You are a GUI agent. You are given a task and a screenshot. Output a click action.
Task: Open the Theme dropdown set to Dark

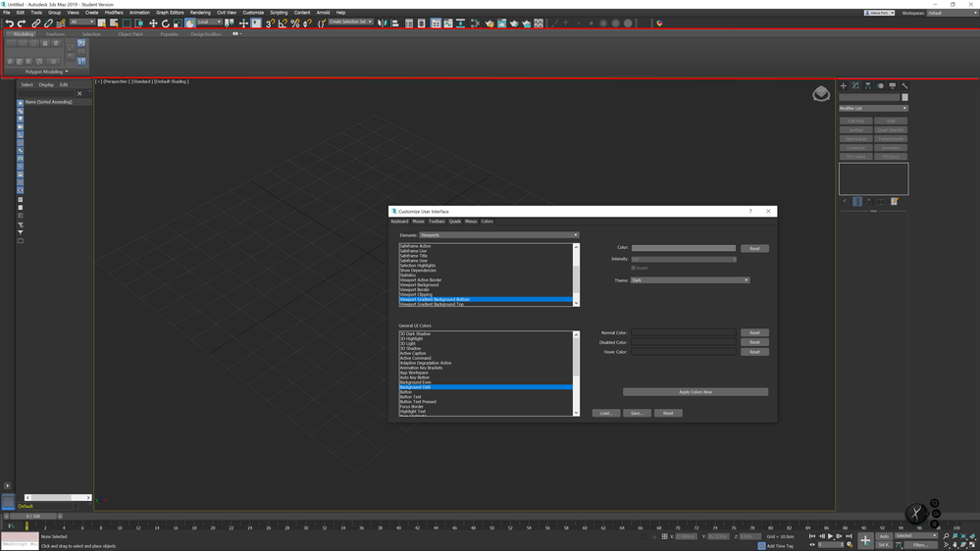pyautogui.click(x=690, y=279)
